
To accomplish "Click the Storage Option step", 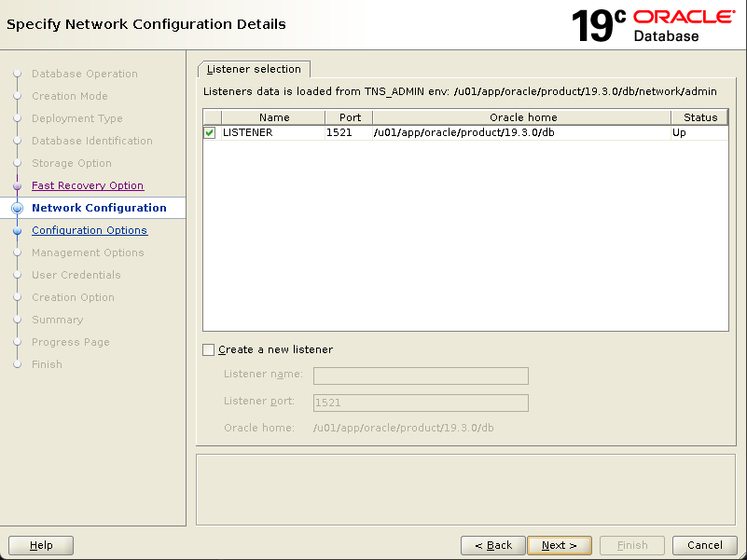I will (72, 163).
